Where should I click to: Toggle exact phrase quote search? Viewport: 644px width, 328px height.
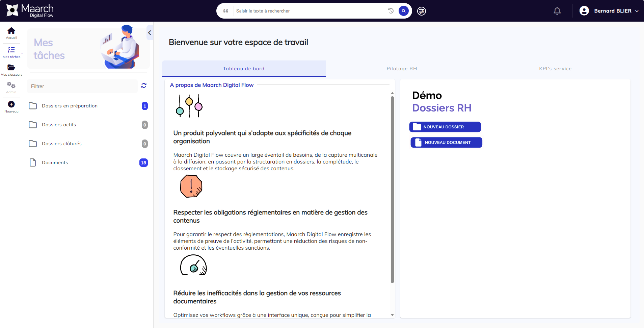pos(226,11)
